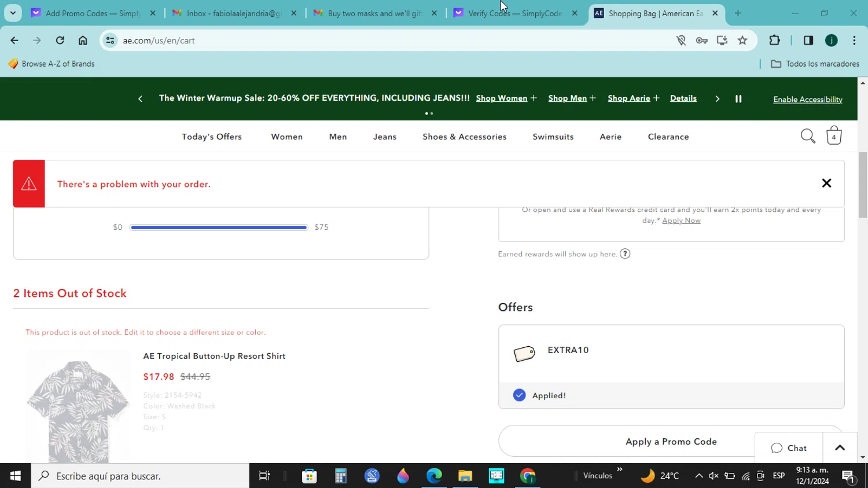Image resolution: width=868 pixels, height=488 pixels.
Task: Open the Clearance menu
Action: coord(668,137)
